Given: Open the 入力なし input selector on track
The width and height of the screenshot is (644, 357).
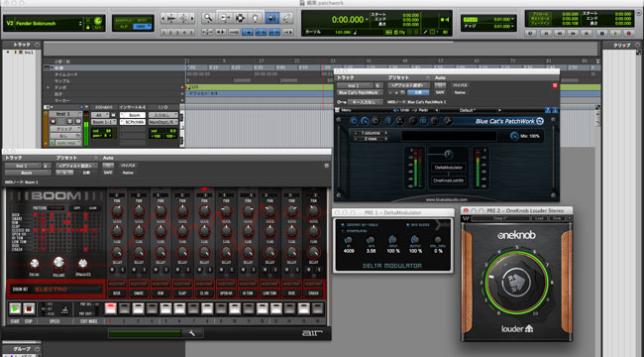Looking at the screenshot, I should click(x=163, y=115).
